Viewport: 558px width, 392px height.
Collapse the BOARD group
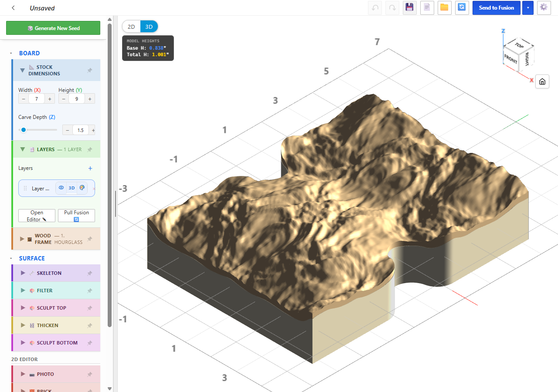pyautogui.click(x=11, y=53)
